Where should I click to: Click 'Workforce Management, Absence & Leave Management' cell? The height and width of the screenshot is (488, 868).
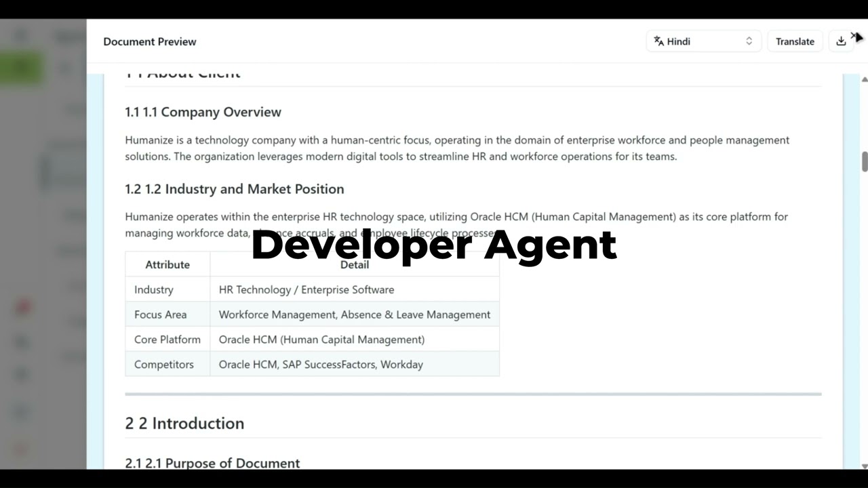pos(355,314)
